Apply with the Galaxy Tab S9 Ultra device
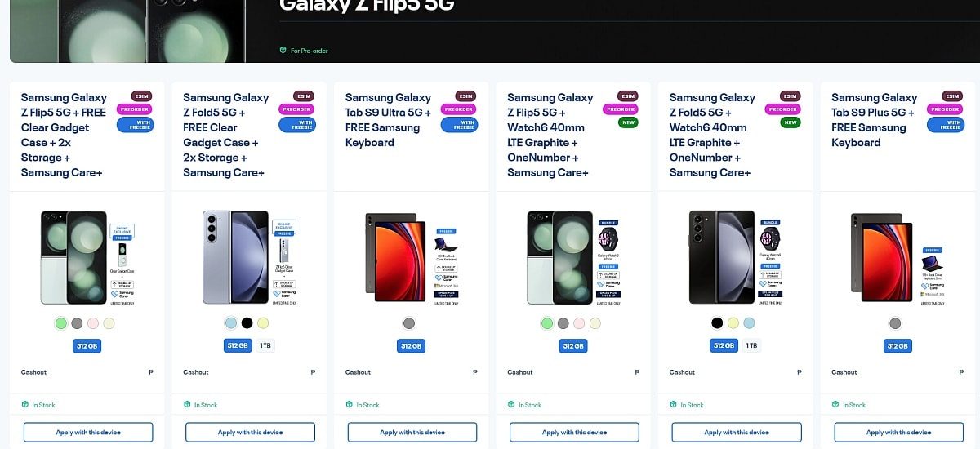The height and width of the screenshot is (449, 980). (412, 433)
